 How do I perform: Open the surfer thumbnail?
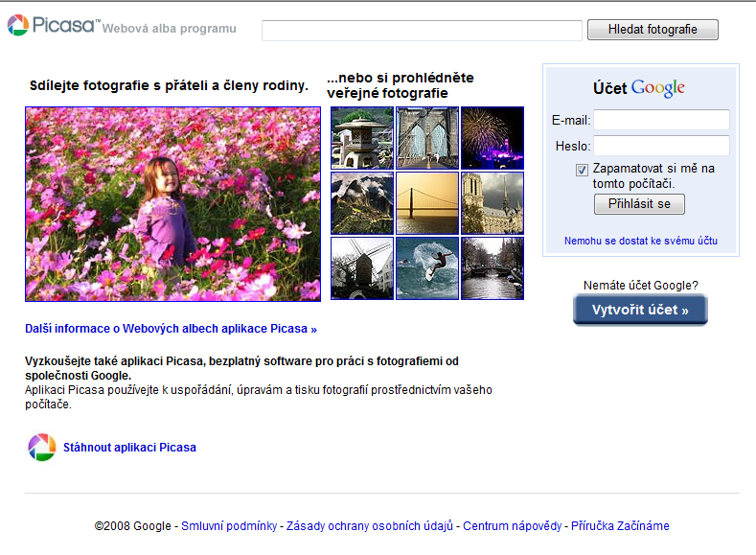coord(427,268)
